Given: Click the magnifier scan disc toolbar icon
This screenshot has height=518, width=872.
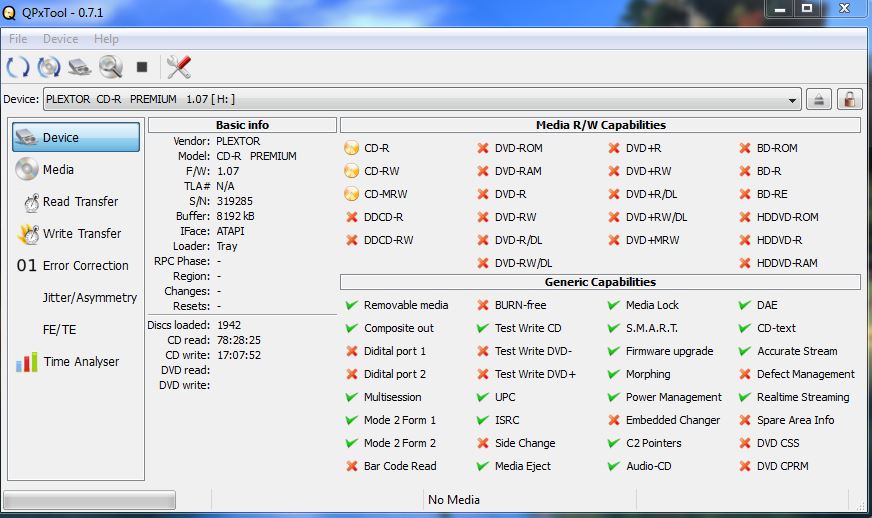Looking at the screenshot, I should (x=111, y=67).
